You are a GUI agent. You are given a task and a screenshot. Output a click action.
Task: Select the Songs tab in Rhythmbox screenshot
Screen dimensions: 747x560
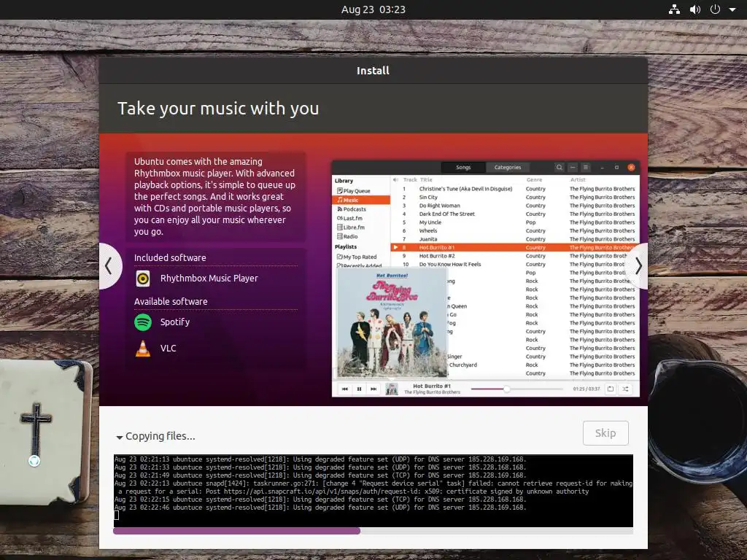coord(463,167)
